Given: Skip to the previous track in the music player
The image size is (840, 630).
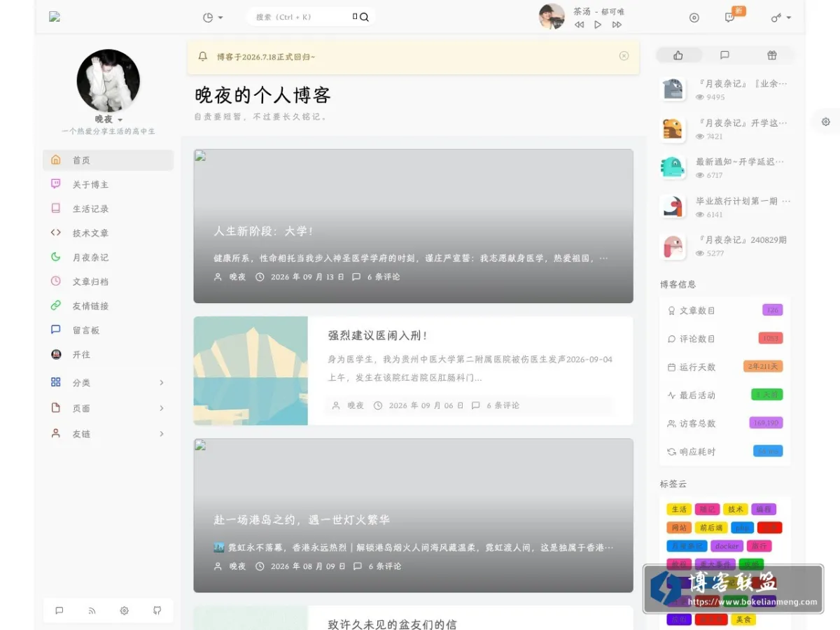Looking at the screenshot, I should tap(579, 24).
